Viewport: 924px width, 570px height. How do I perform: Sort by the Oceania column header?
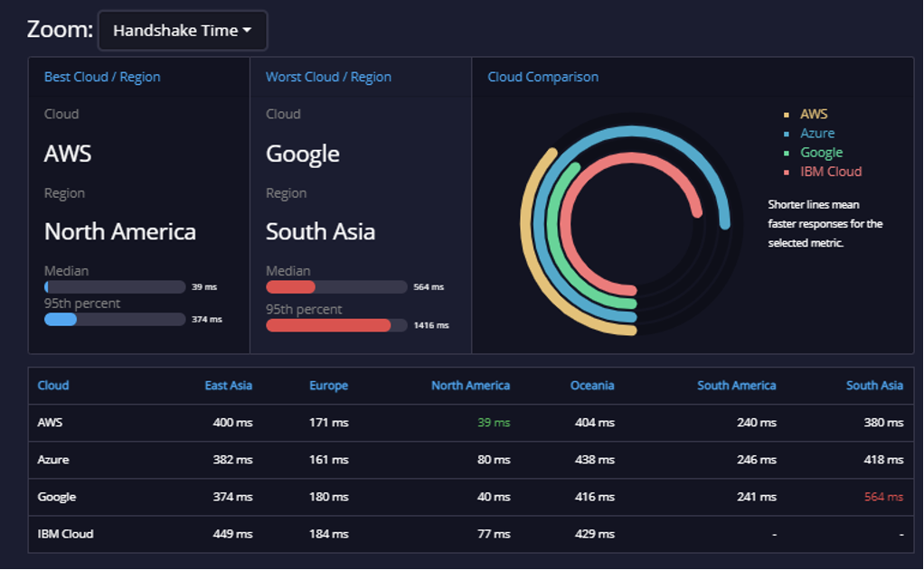[x=591, y=386]
